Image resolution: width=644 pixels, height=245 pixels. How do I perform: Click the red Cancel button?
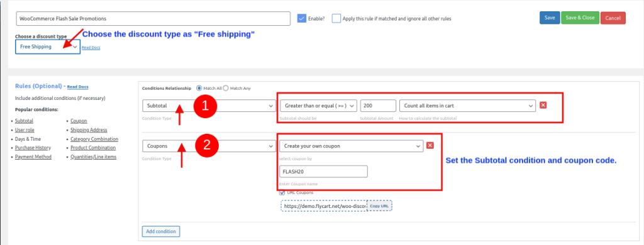point(613,18)
